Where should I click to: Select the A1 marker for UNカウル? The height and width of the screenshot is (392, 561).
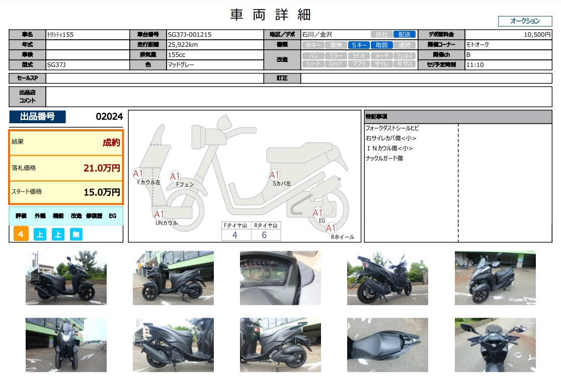pos(159,214)
